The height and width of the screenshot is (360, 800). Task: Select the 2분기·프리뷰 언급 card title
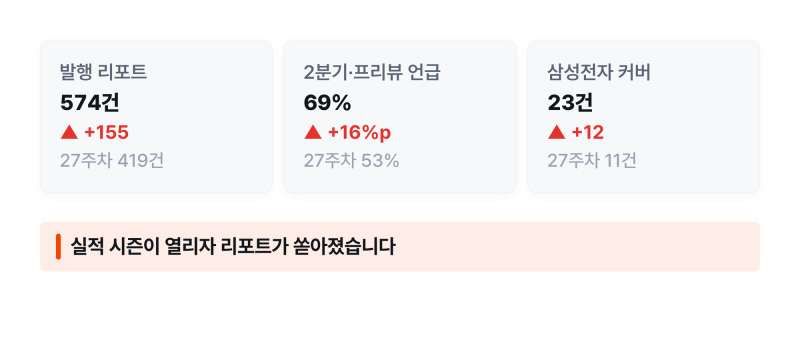coord(372,72)
